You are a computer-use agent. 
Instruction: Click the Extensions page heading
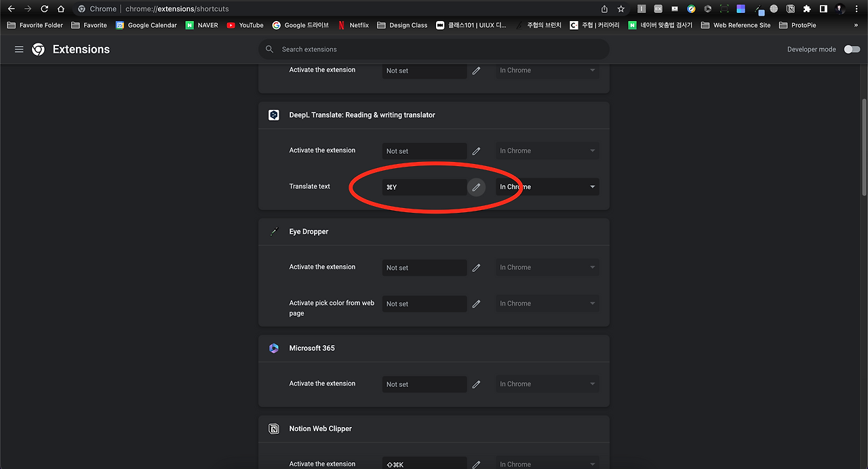tap(81, 49)
